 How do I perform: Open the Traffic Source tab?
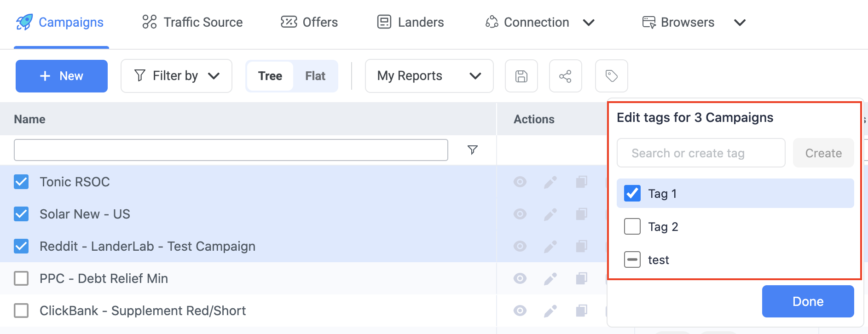(x=192, y=22)
